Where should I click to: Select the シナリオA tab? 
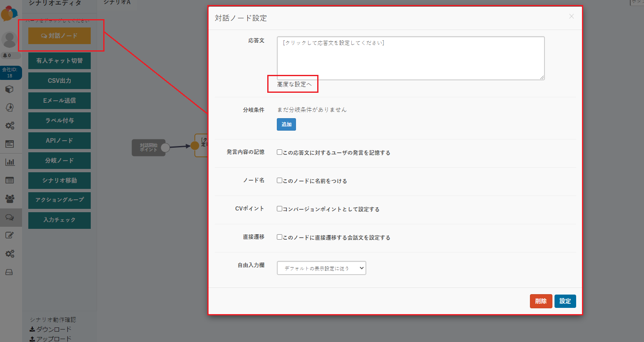tap(117, 2)
